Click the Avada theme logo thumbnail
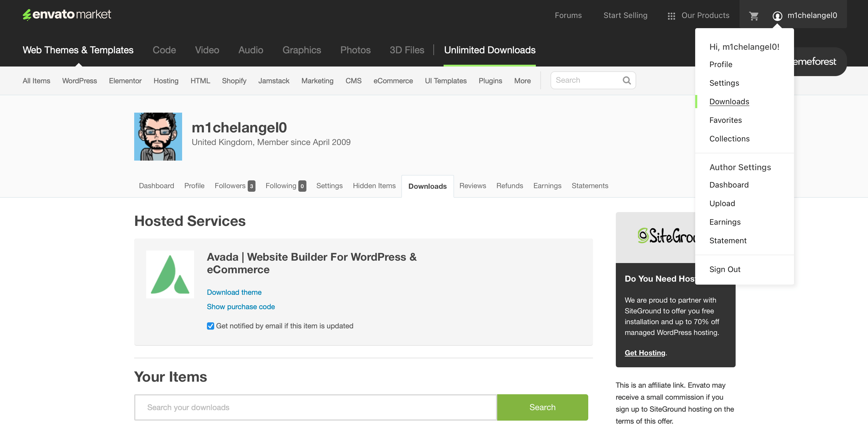Viewport: 868px width, 435px height. [170, 274]
